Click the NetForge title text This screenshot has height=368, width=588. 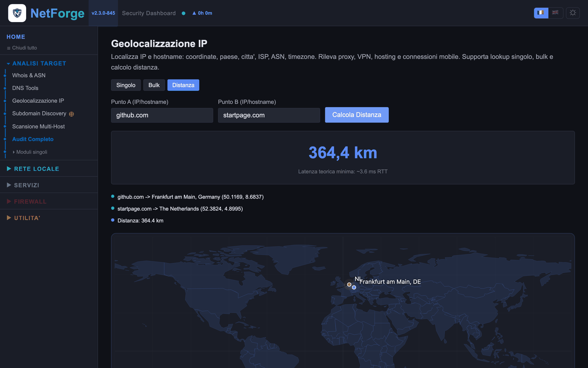click(x=57, y=13)
